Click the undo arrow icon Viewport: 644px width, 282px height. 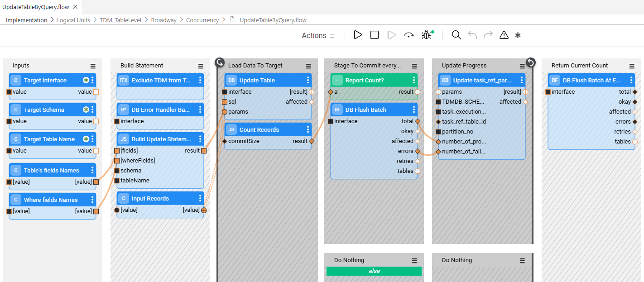(x=472, y=35)
